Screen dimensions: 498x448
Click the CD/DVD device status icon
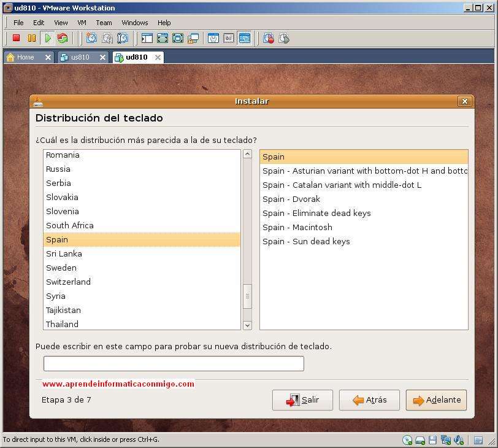tap(407, 440)
